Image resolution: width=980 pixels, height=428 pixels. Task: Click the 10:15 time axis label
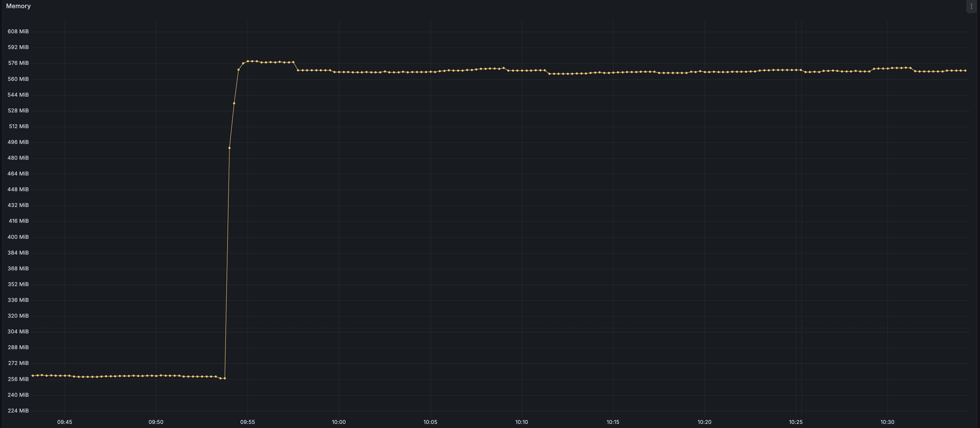[613, 422]
